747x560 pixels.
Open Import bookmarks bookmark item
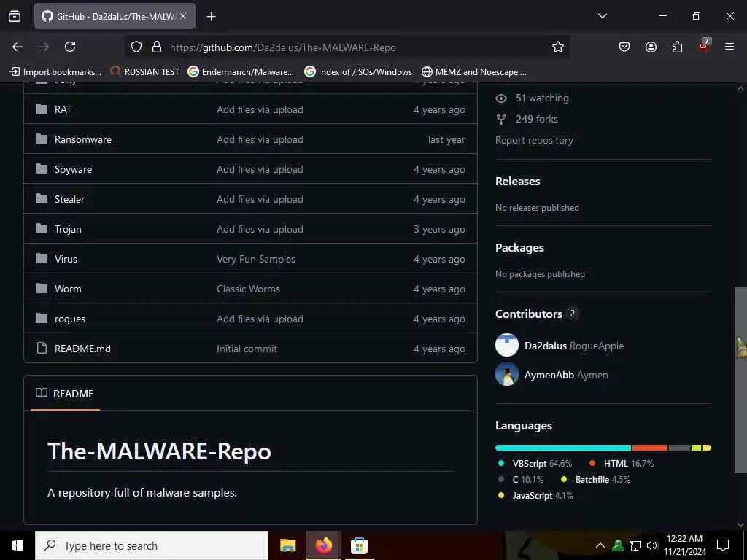[x=55, y=72]
